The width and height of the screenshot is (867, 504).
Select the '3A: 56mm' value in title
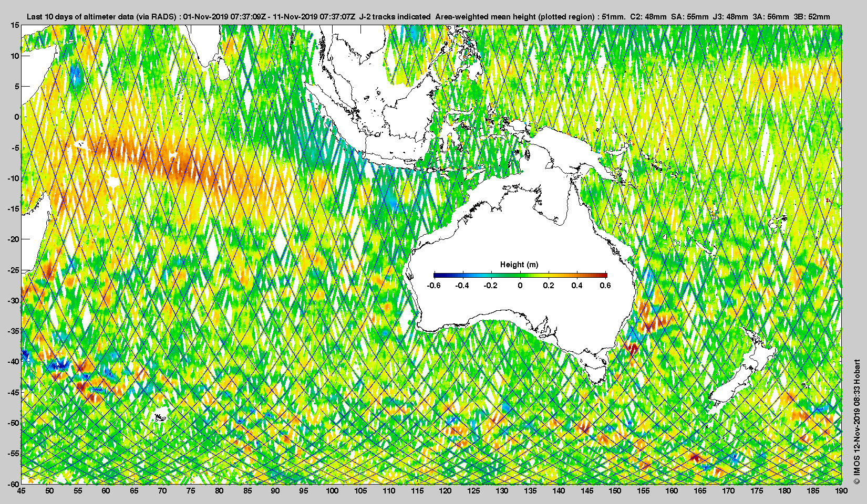(x=771, y=17)
